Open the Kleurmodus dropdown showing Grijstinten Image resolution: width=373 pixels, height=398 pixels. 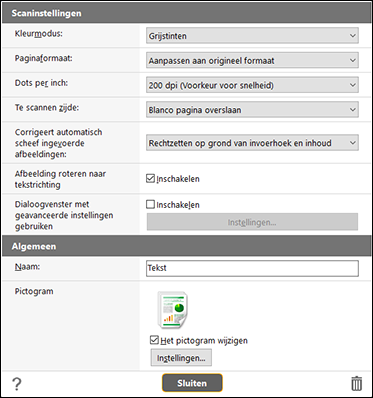pos(252,36)
